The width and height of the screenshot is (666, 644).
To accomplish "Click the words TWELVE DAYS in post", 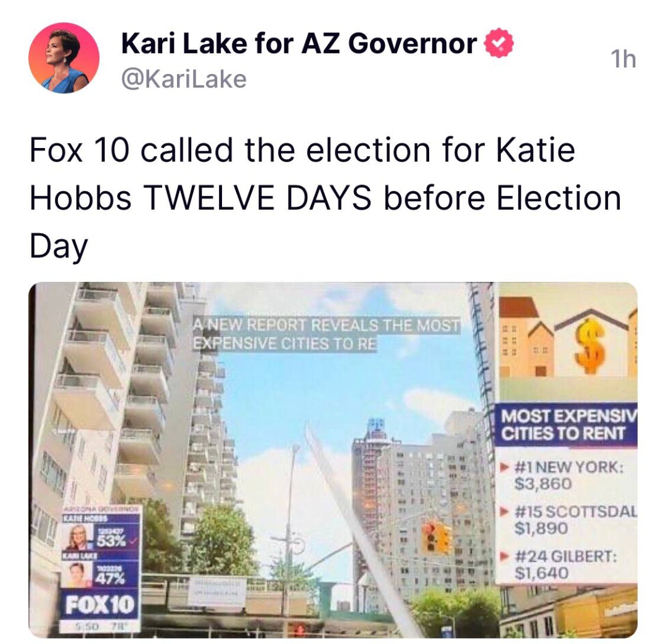I will pos(257,199).
